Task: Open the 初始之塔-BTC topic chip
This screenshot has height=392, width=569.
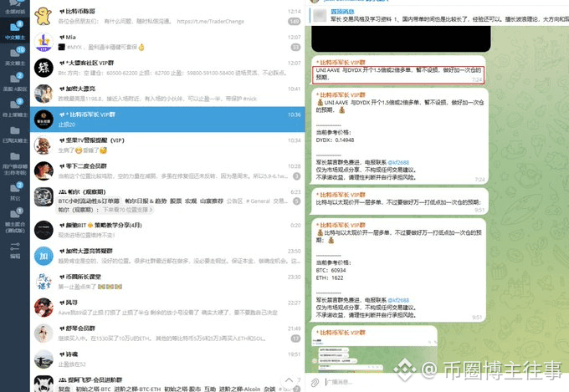Action: click(x=93, y=389)
